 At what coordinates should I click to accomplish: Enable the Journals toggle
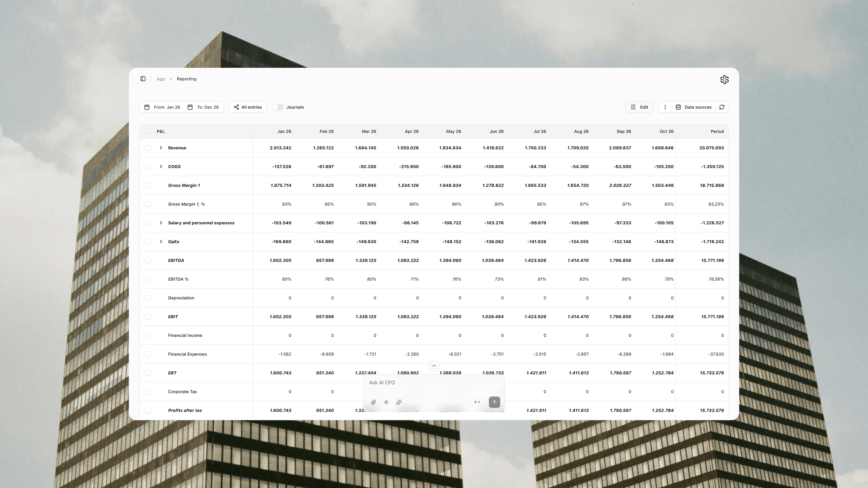coord(278,107)
